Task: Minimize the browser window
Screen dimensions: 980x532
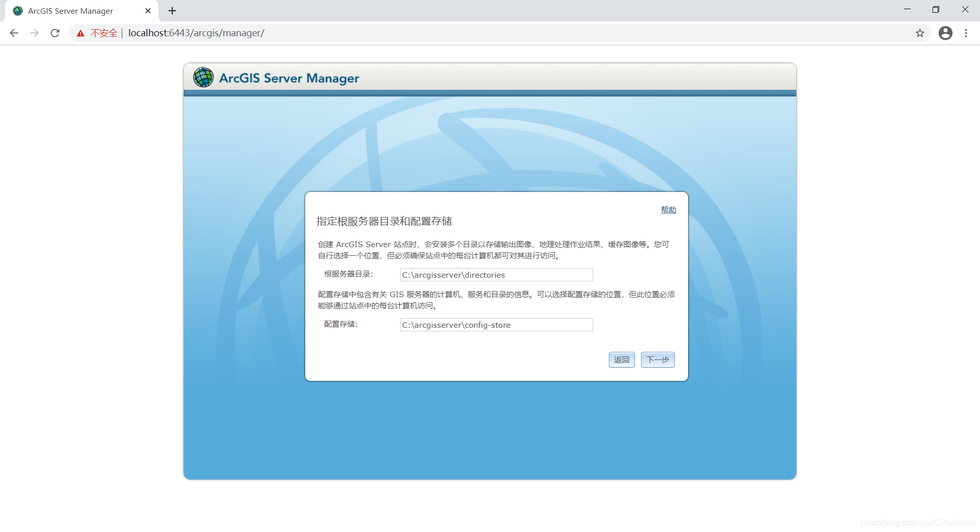Action: click(907, 10)
